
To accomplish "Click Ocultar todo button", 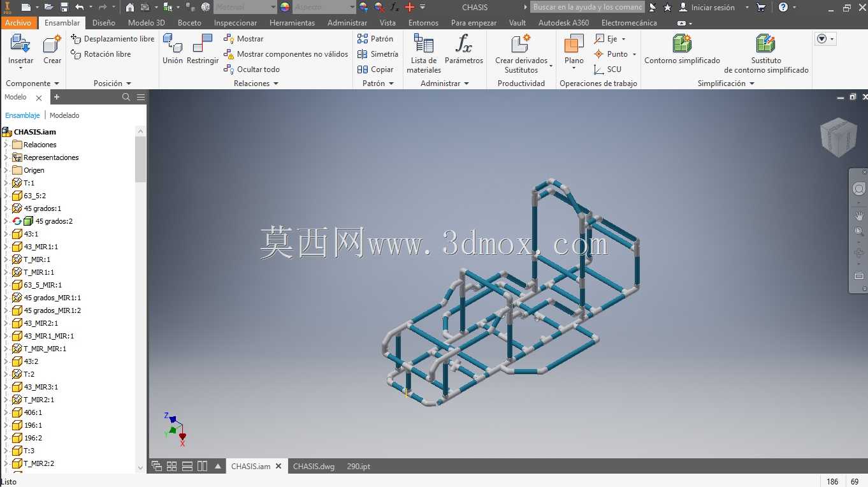I will pyautogui.click(x=252, y=69).
